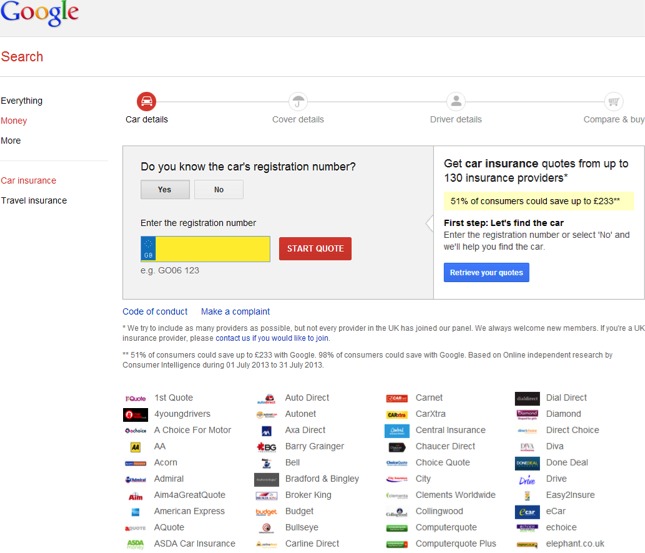
Task: Click the Acorn provider name
Action: (165, 462)
